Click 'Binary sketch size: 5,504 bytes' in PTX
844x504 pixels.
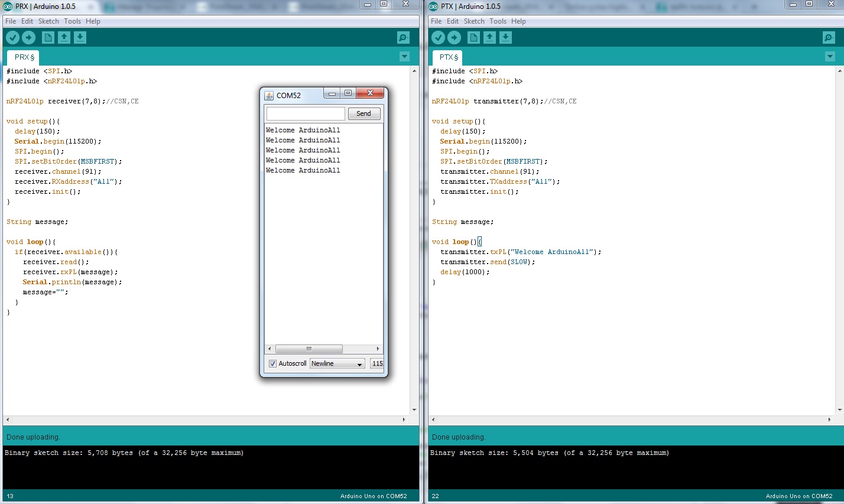coord(494,453)
